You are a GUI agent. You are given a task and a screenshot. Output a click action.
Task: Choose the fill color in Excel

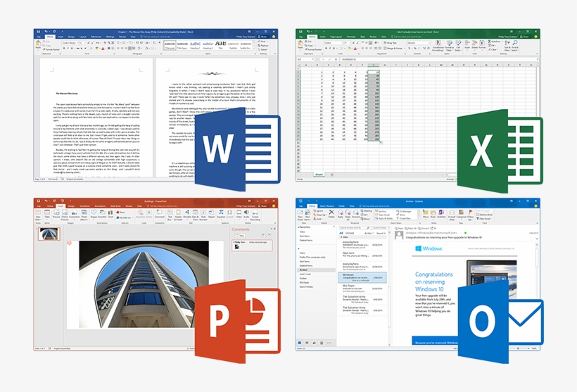[x=350, y=49]
